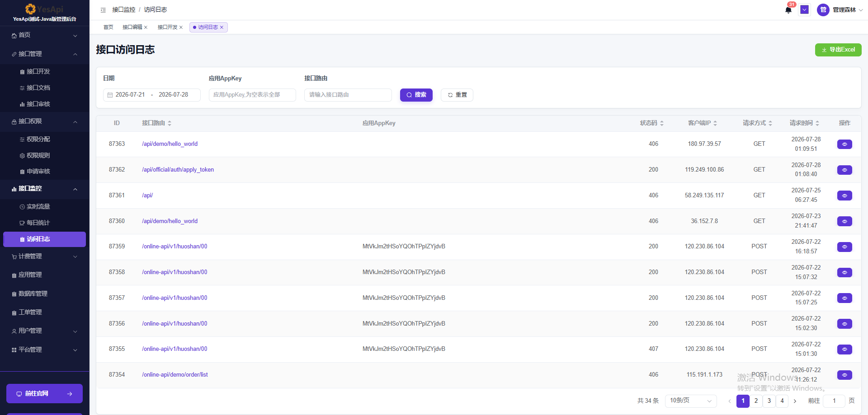
Task: Click the page jump number input
Action: (x=834, y=401)
